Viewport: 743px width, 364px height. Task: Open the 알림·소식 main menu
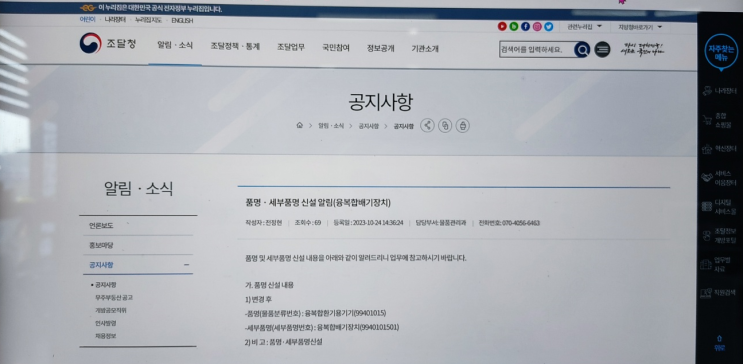pos(175,46)
